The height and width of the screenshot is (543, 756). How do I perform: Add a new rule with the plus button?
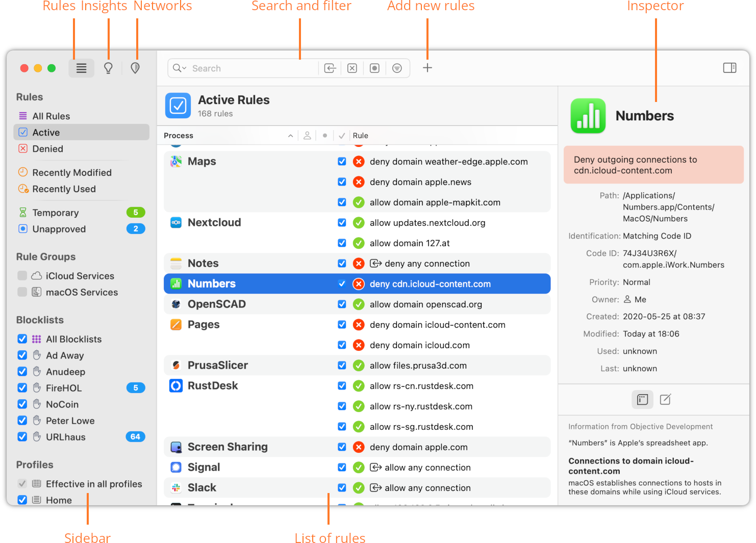427,68
